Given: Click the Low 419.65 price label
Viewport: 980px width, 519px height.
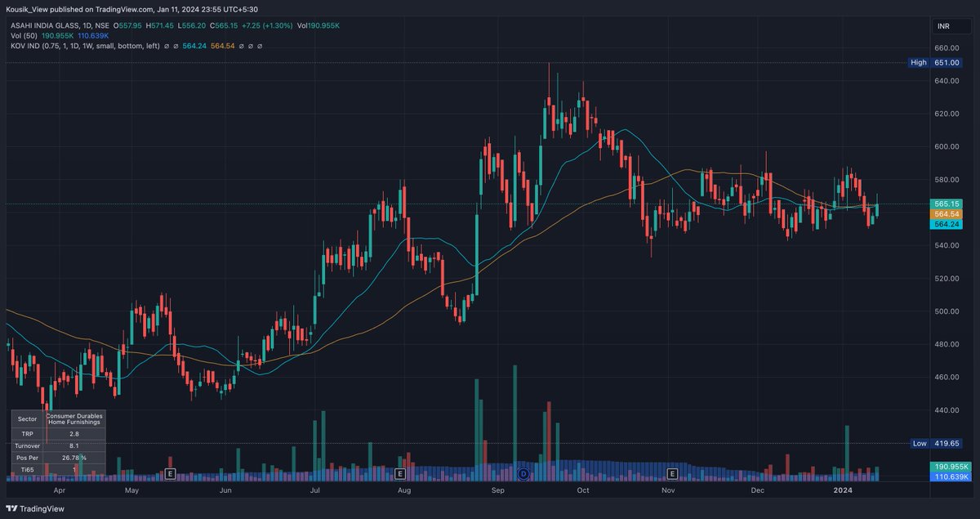Looking at the screenshot, I should tap(938, 443).
